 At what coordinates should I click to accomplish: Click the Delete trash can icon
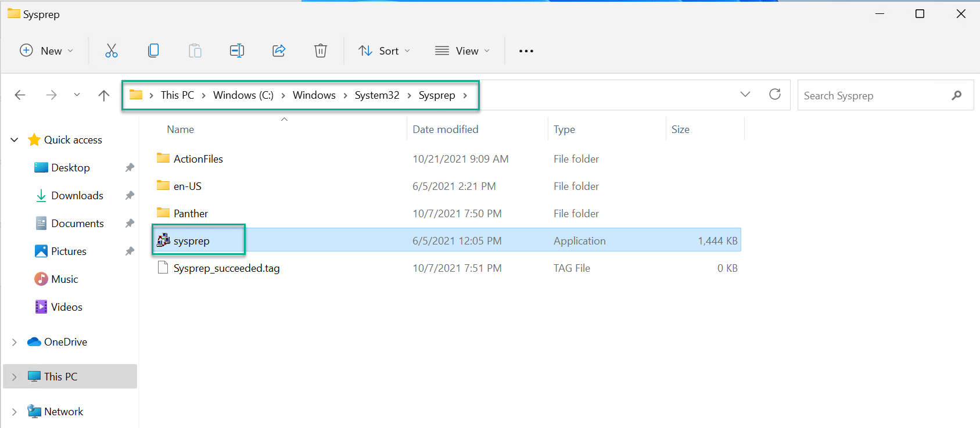(x=321, y=51)
